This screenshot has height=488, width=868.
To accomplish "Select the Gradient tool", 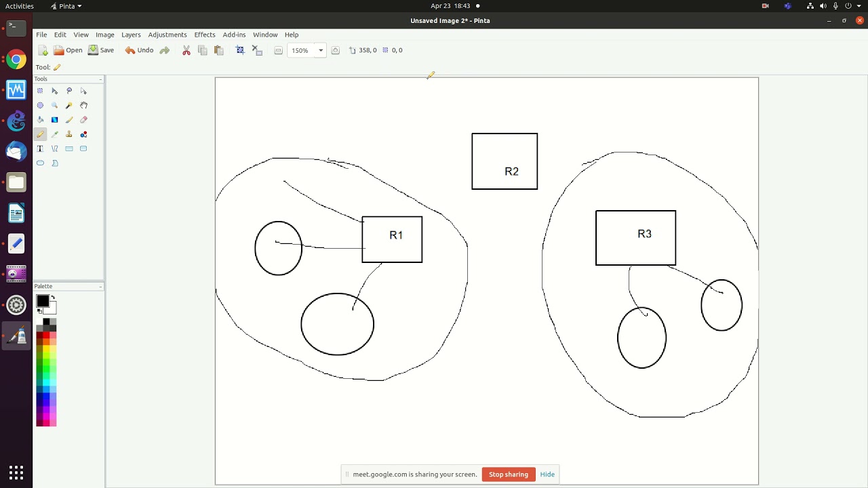I will [x=54, y=119].
